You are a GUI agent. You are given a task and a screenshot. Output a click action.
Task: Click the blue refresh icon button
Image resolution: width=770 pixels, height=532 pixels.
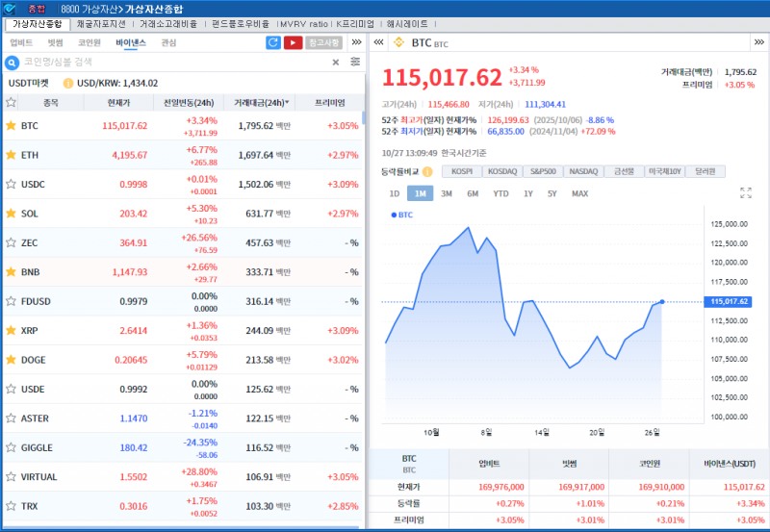273,42
